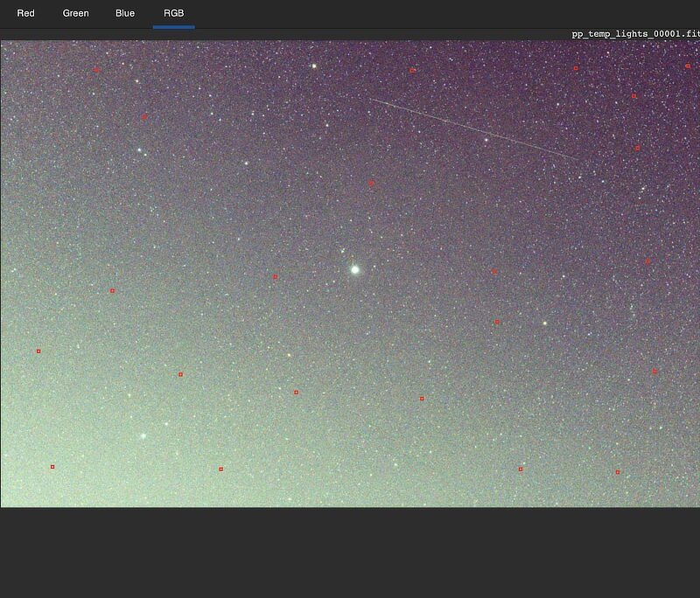Image resolution: width=700 pixels, height=598 pixels.
Task: Click the brightest star at image center
Action: pyautogui.click(x=355, y=269)
